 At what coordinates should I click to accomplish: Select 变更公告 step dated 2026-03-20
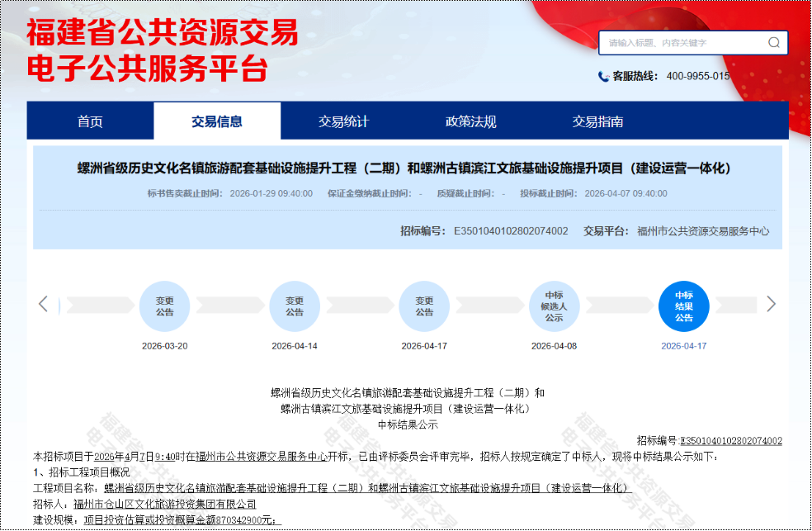tap(165, 306)
